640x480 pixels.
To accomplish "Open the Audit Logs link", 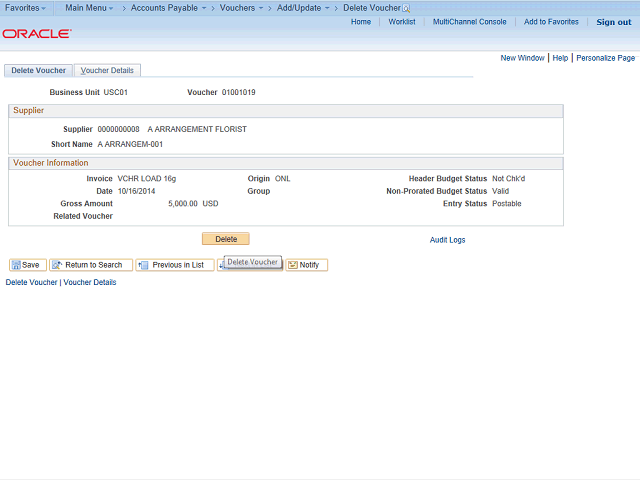I will point(447,240).
